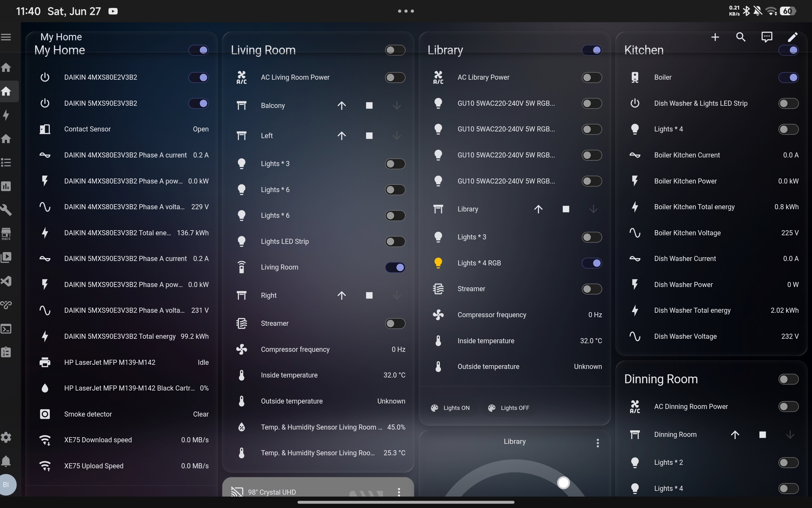Open the Library thermostat three-dot menu
The image size is (812, 508).
click(x=598, y=443)
